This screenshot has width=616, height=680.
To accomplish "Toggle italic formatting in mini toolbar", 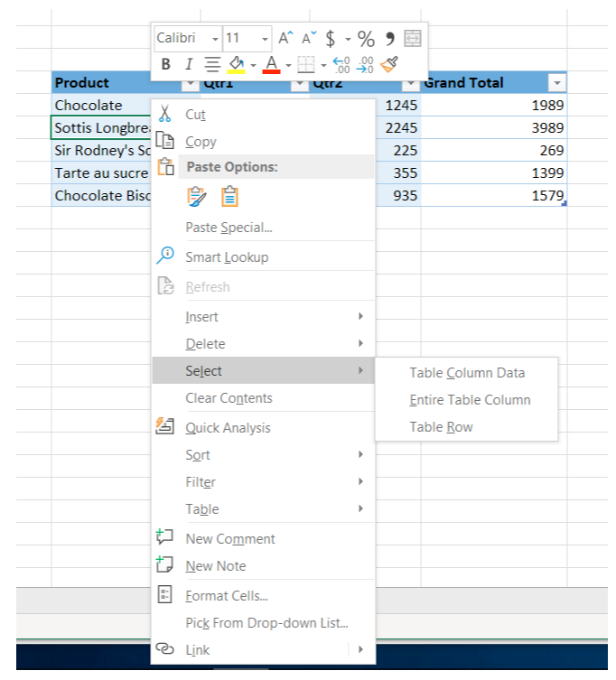I will 189,64.
